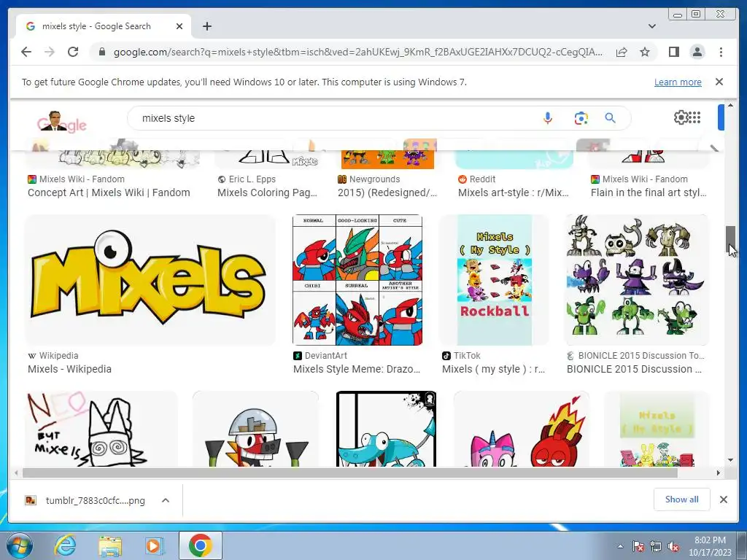
Task: Open Mixels art-style Reddit result
Action: (514, 192)
